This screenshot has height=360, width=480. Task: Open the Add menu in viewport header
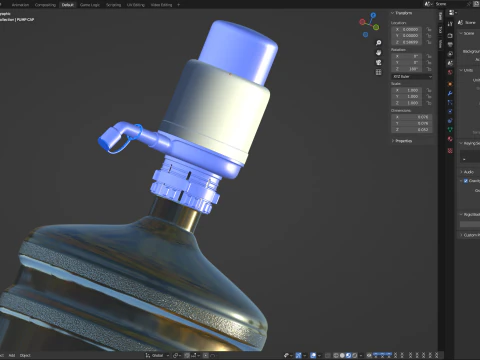coord(12,355)
